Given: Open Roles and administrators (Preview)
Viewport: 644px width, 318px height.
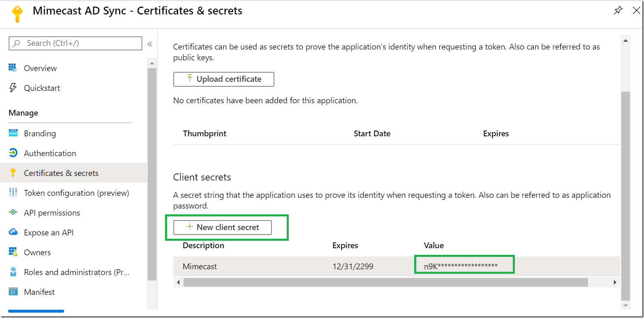Looking at the screenshot, I should pos(77,272).
